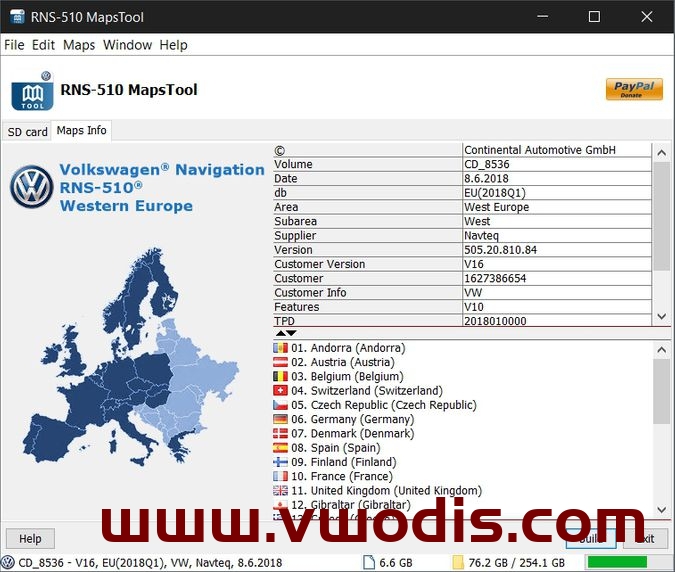Select the Supplier value Navteq
Viewport: 675px width, 572px height.
pyautogui.click(x=557, y=235)
